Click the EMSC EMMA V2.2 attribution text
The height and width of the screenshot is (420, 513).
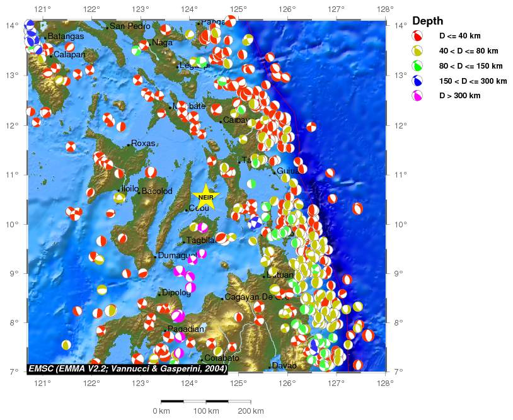click(x=127, y=369)
